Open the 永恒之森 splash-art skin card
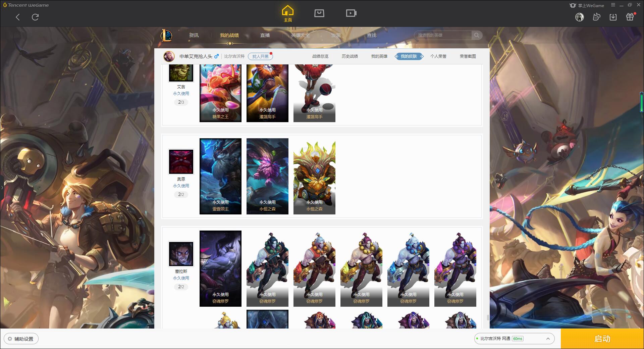Screen dimensions: 644x349 click(x=267, y=176)
